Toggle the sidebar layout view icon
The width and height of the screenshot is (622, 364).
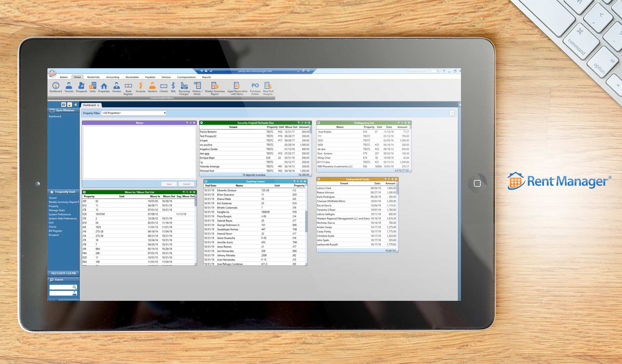[63, 105]
